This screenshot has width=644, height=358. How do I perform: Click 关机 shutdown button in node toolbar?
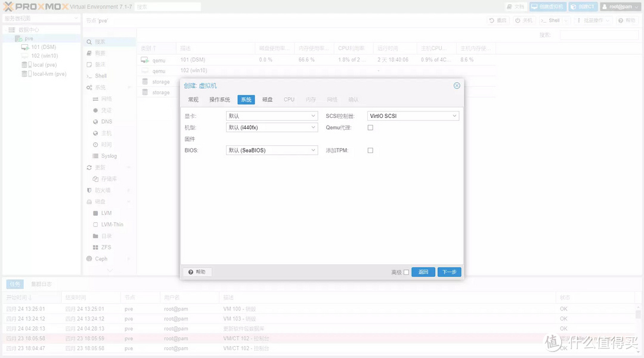click(524, 20)
